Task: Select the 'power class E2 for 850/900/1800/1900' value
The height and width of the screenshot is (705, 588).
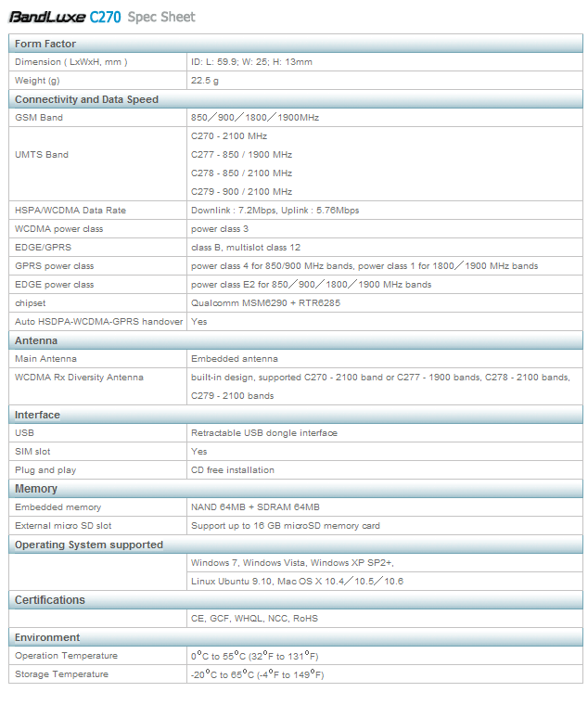Action: pyautogui.click(x=311, y=285)
